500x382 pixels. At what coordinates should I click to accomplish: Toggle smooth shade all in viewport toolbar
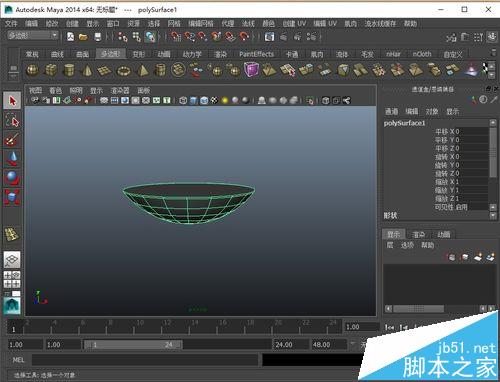pos(194,100)
